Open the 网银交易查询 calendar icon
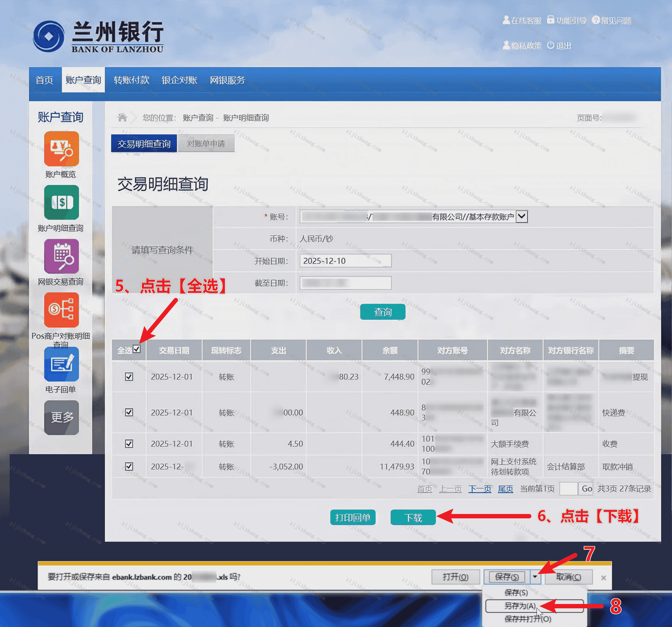The image size is (672, 627). pyautogui.click(x=61, y=256)
